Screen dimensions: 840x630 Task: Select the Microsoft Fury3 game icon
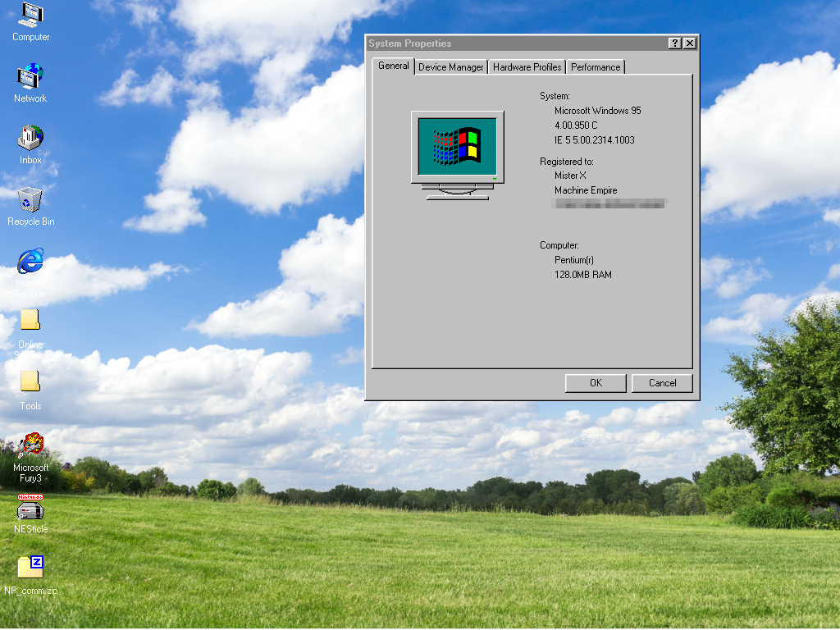point(30,445)
